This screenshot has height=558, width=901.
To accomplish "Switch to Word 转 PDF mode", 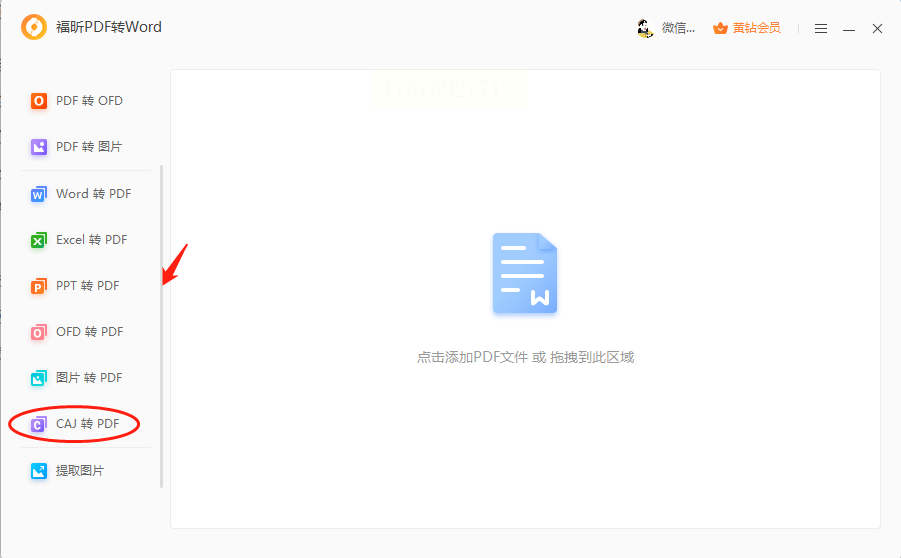I will (94, 194).
